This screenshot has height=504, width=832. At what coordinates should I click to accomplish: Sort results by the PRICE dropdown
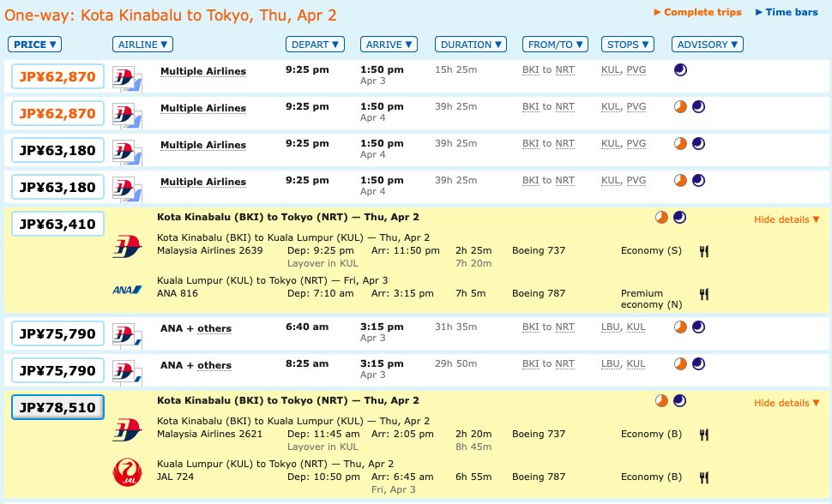click(x=34, y=45)
